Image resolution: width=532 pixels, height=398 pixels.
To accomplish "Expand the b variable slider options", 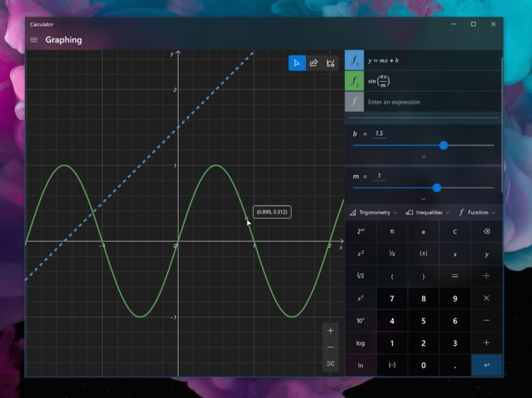I will 423,157.
